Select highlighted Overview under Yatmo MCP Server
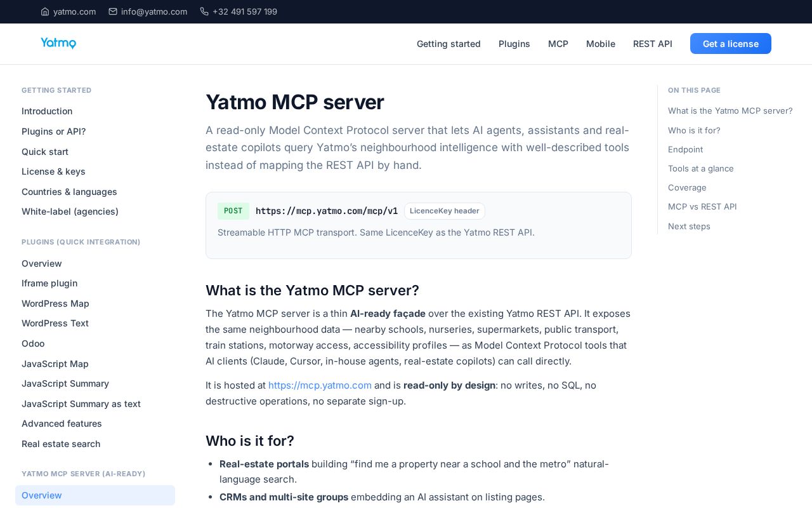The height and width of the screenshot is (508, 812). click(x=95, y=495)
